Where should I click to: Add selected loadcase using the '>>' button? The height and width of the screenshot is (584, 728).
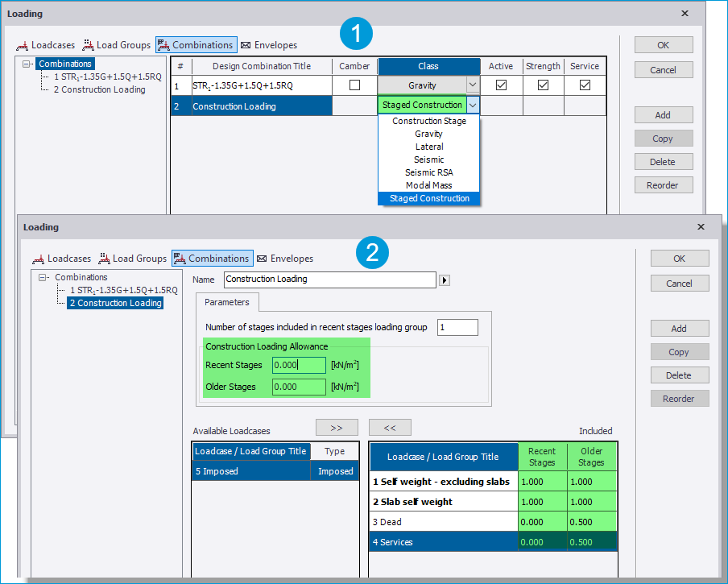coord(337,427)
